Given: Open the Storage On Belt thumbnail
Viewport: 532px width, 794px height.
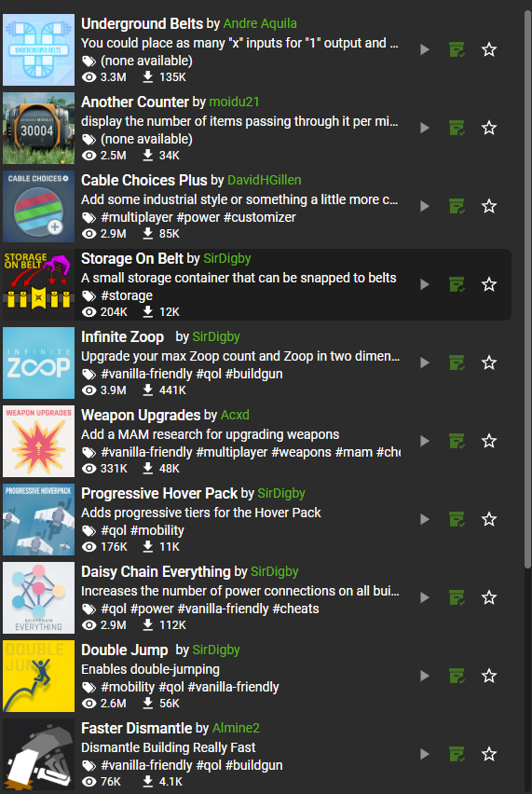Looking at the screenshot, I should click(x=38, y=284).
